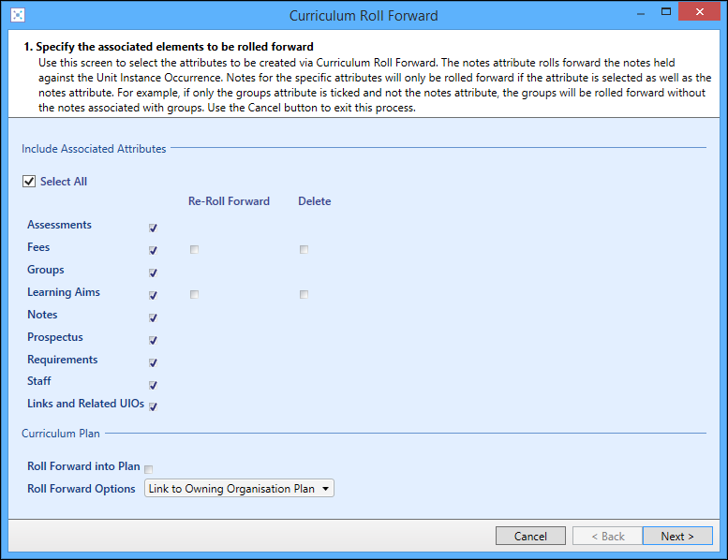Screen dimensions: 728x560
Task: Click the Links and Related UIOs label
Action: click(x=86, y=404)
